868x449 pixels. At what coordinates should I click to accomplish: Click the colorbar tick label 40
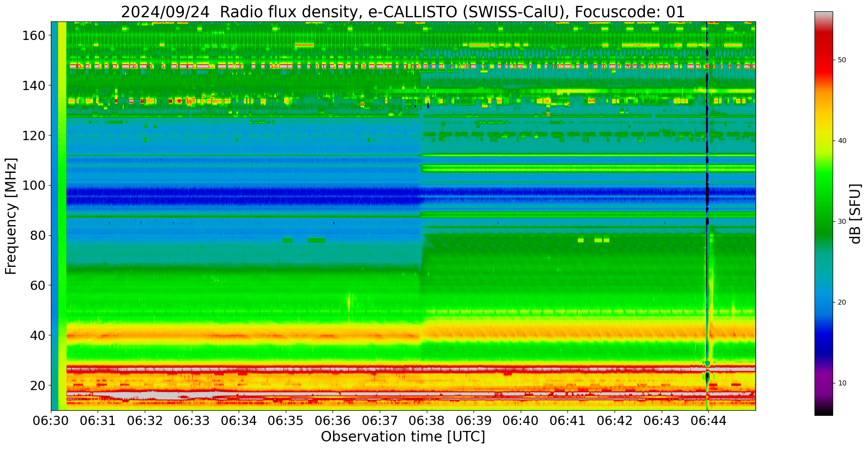pyautogui.click(x=842, y=141)
